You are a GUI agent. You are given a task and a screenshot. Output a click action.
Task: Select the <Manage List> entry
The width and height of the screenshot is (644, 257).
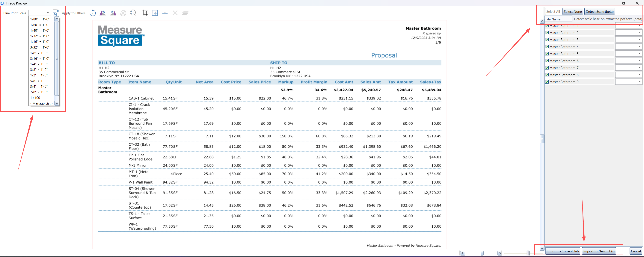click(x=41, y=104)
